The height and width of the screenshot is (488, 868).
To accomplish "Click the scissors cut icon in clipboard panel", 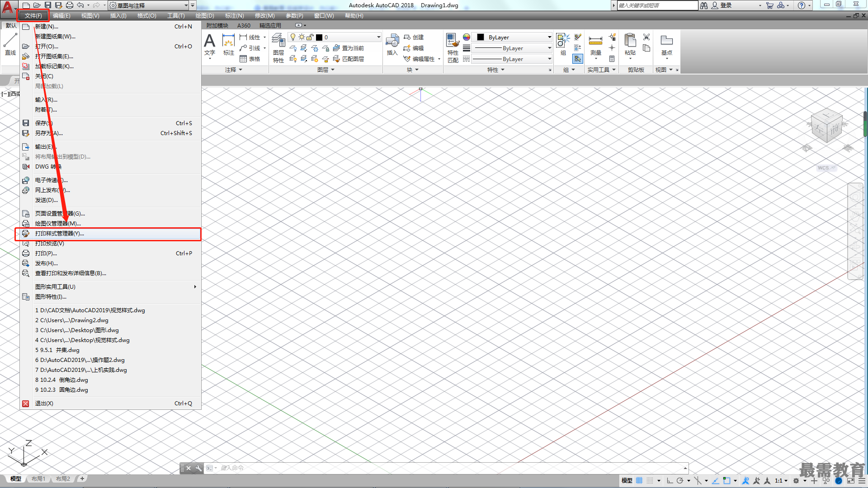I will (646, 37).
